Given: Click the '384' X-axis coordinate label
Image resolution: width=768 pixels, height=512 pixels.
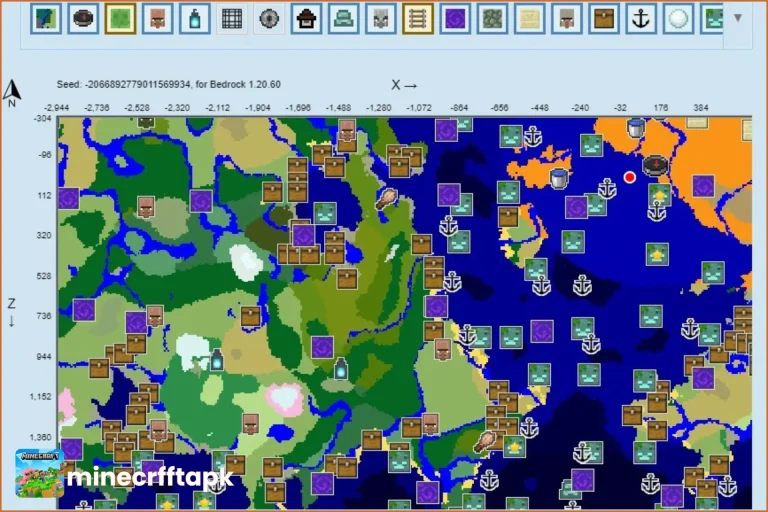Looking at the screenshot, I should (x=700, y=108).
